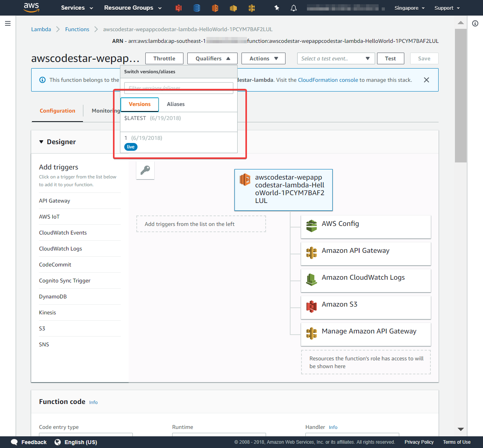Click the Lambda icon in the function box

coord(245,179)
